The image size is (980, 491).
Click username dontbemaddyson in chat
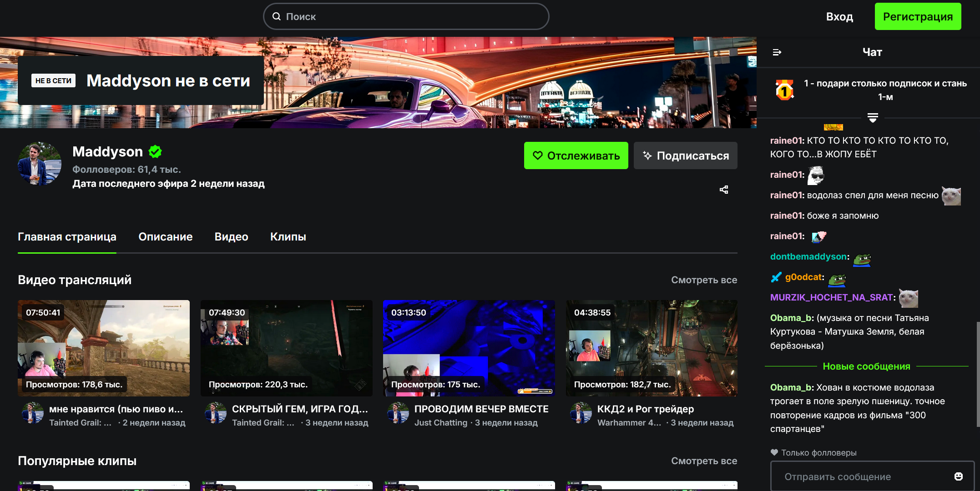point(808,257)
